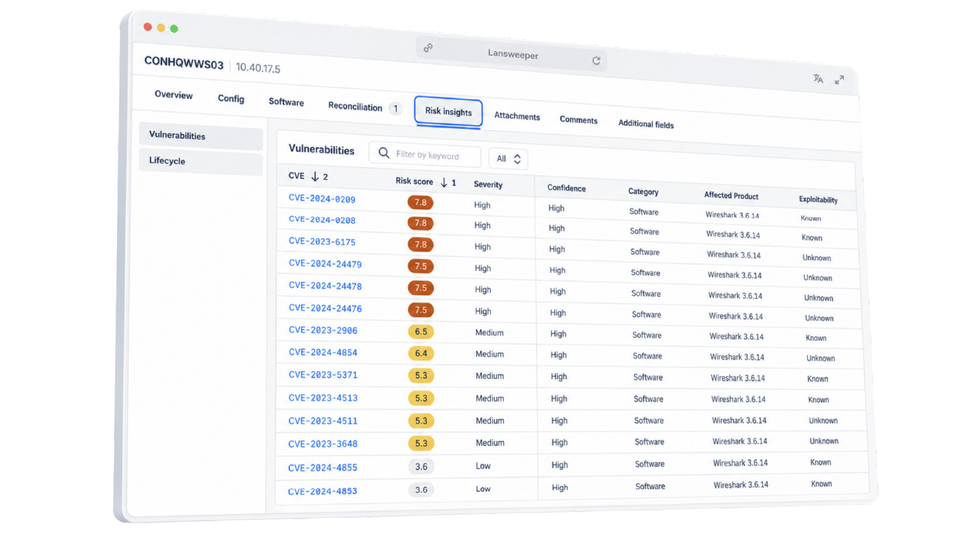The height and width of the screenshot is (543, 980).
Task: Click the Confidence column header
Action: point(566,188)
